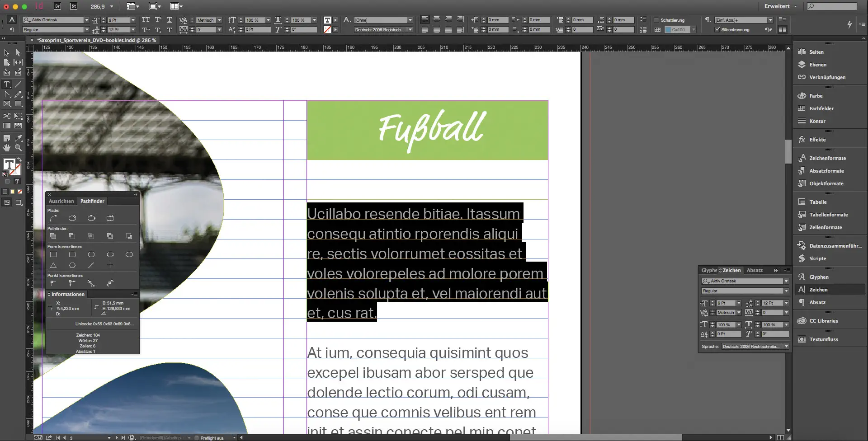This screenshot has width=868, height=441.
Task: Toggle paragraph formatting controls mode
Action: pyautogui.click(x=12, y=30)
